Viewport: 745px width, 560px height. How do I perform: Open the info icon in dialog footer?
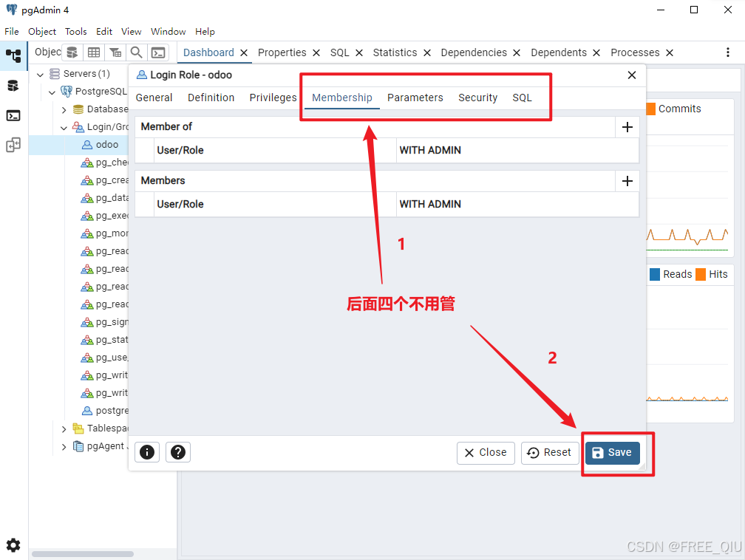[x=147, y=452]
